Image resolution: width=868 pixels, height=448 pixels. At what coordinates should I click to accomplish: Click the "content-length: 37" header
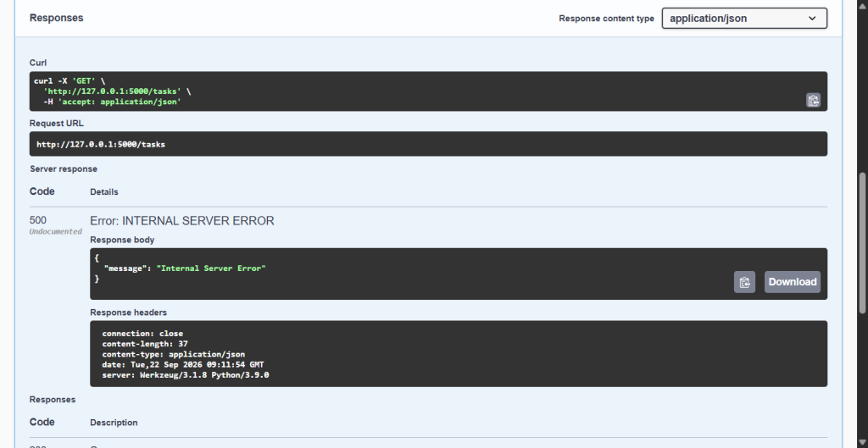click(144, 344)
